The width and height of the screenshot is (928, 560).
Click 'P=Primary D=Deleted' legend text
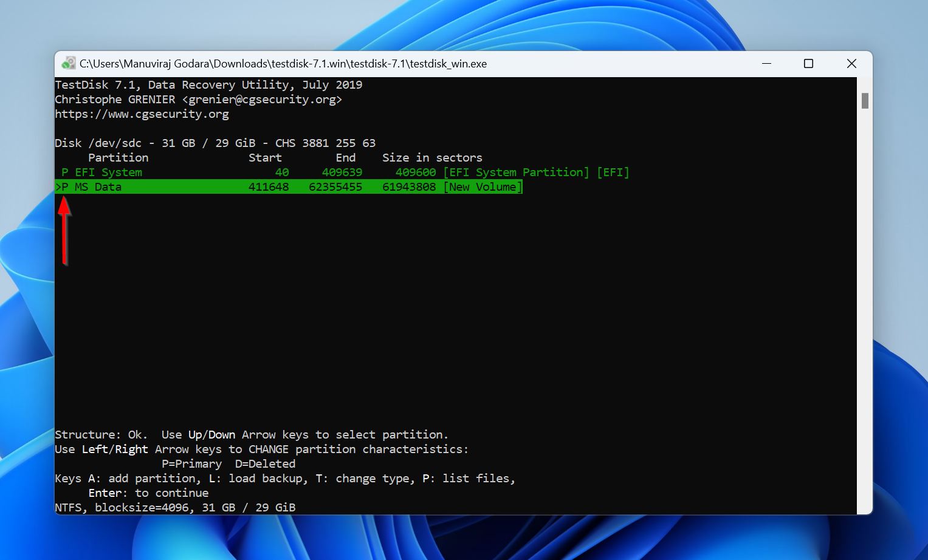coord(229,464)
